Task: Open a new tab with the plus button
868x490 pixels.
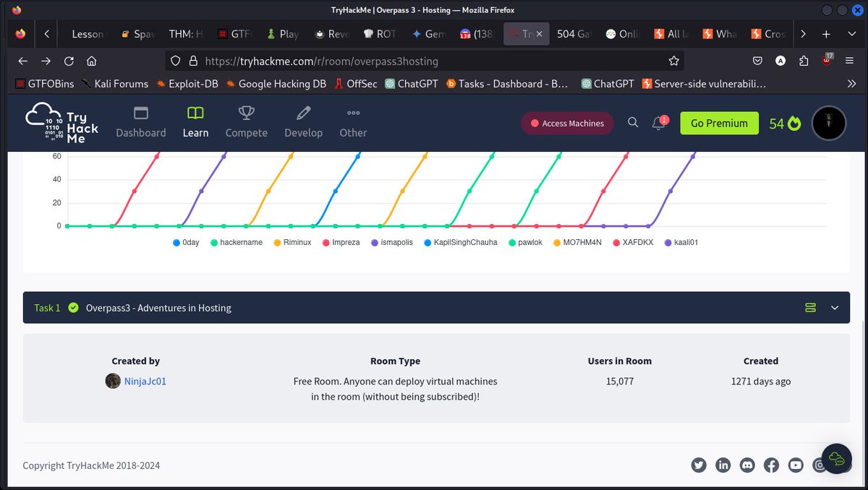Action: (826, 34)
